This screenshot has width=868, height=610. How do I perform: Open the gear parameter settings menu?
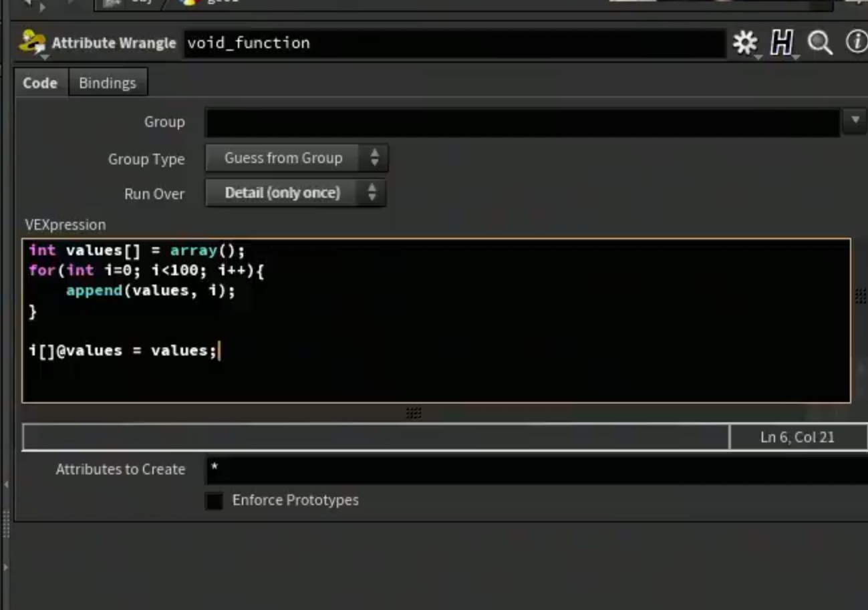(745, 43)
